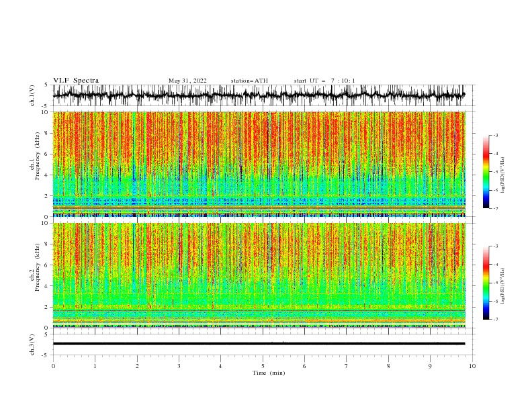Click the lower "log(PSD)(V²/Hz)" colorbar label
532x411 pixels.
[x=503, y=286]
